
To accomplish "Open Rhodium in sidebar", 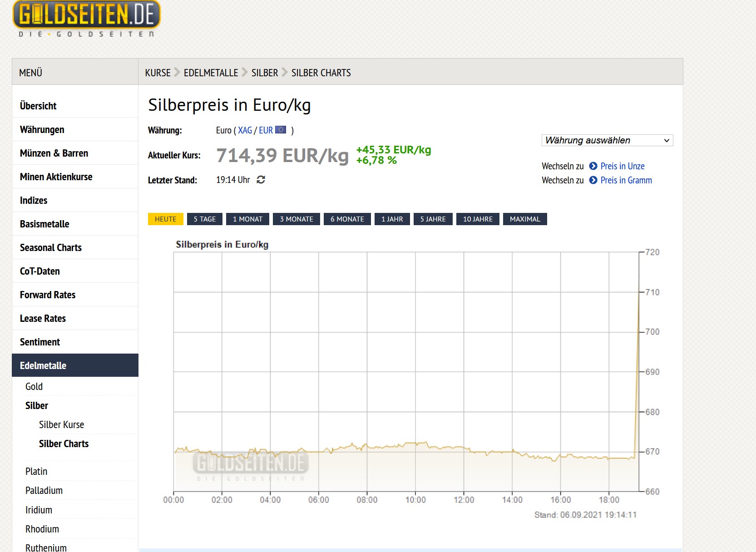I will (42, 529).
